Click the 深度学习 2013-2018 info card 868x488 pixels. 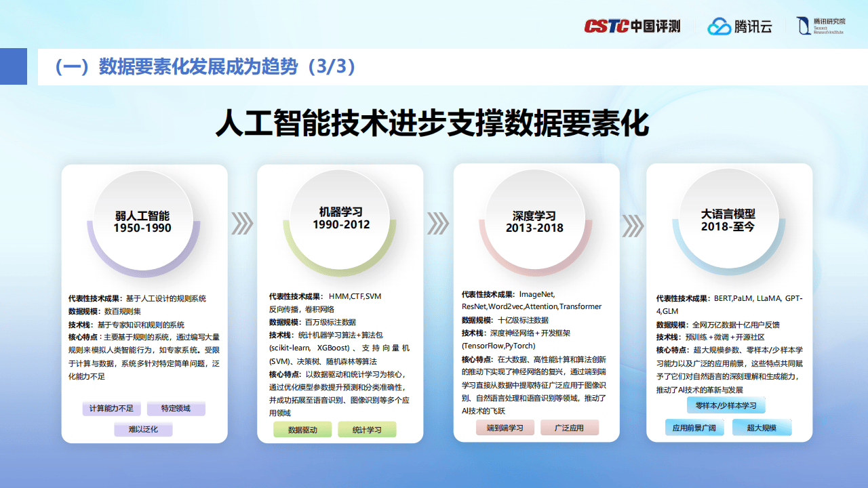536,305
